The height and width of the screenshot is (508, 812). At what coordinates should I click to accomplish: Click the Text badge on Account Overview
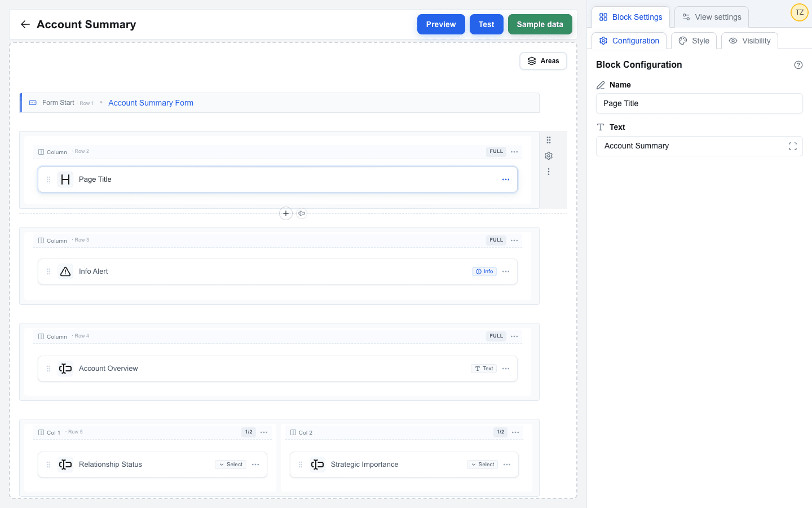tap(484, 369)
